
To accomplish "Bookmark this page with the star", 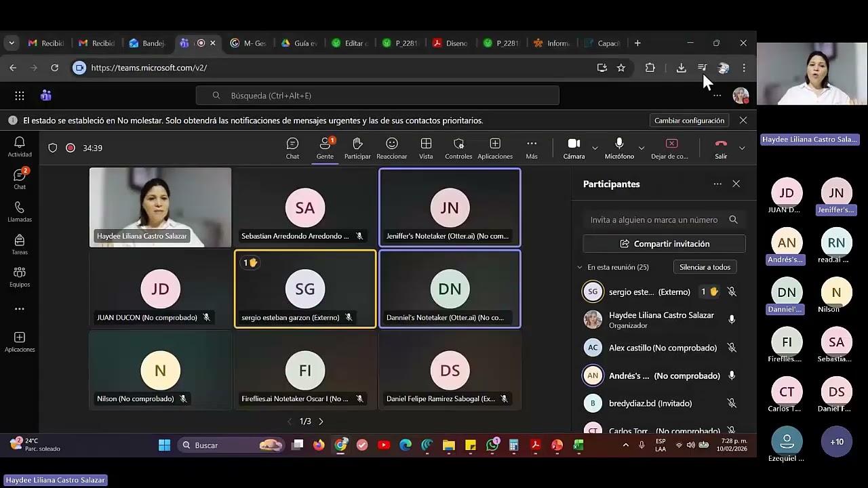I will (x=621, y=68).
